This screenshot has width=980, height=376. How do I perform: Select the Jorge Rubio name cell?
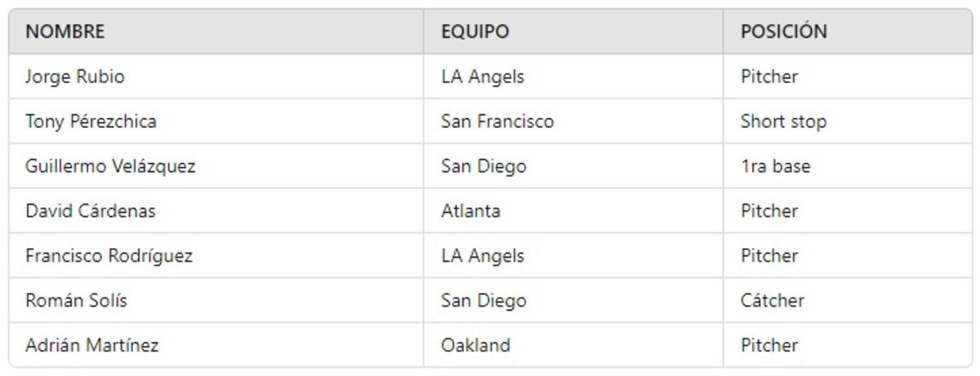pos(75,77)
